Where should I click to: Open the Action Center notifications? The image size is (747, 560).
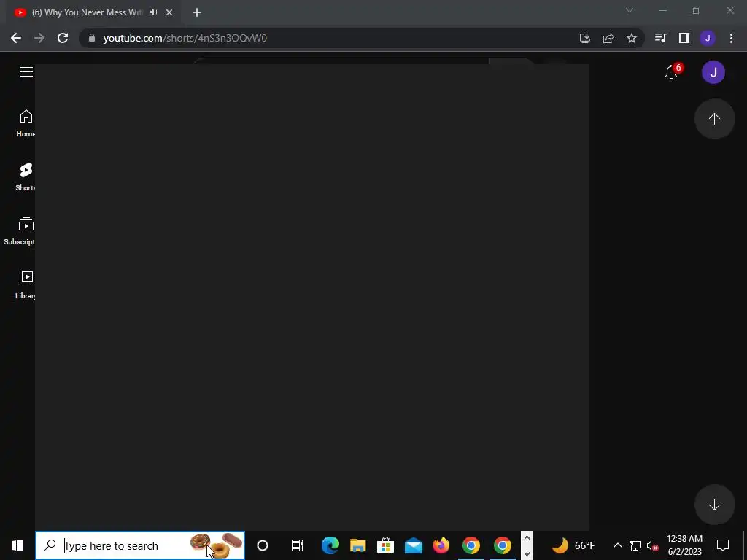tap(723, 545)
